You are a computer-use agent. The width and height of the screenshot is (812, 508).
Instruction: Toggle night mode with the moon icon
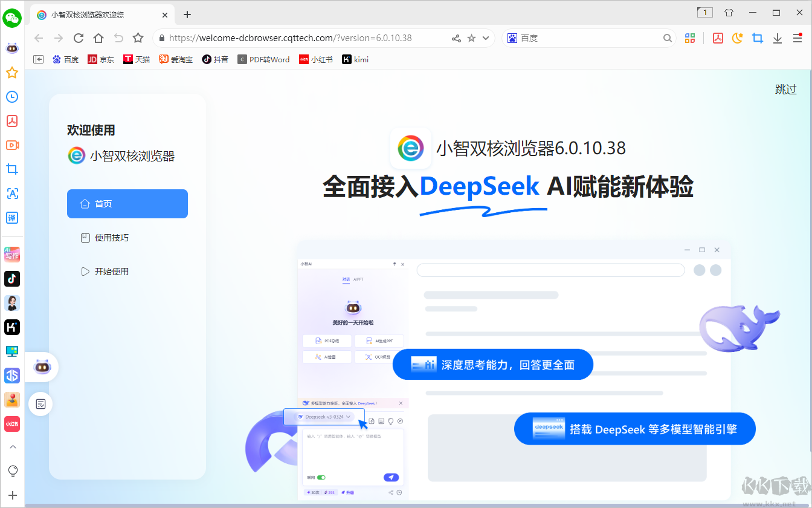coord(738,38)
